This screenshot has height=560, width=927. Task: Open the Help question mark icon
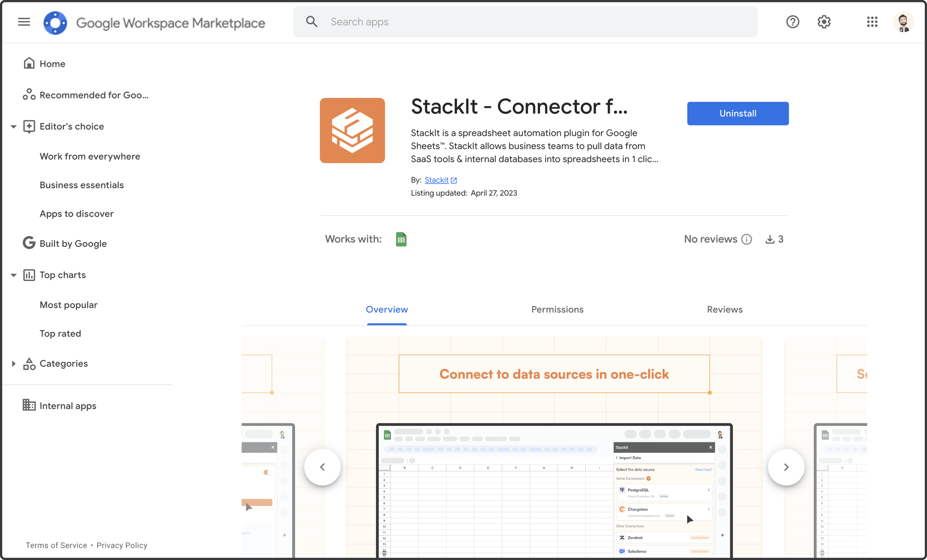coord(792,22)
